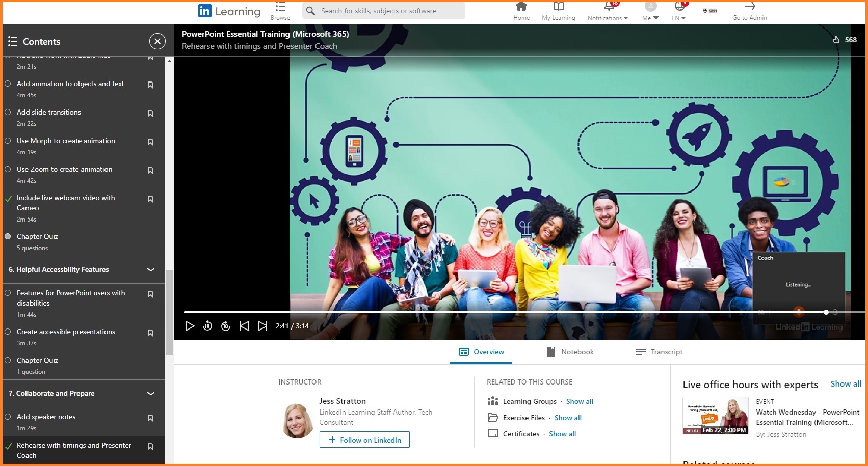Open the Transcript tab
The height and width of the screenshot is (466, 868).
point(659,352)
